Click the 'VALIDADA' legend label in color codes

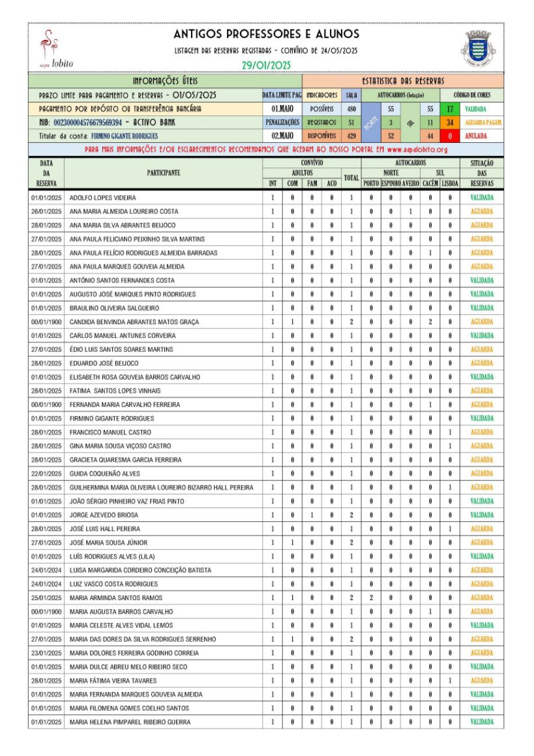475,109
